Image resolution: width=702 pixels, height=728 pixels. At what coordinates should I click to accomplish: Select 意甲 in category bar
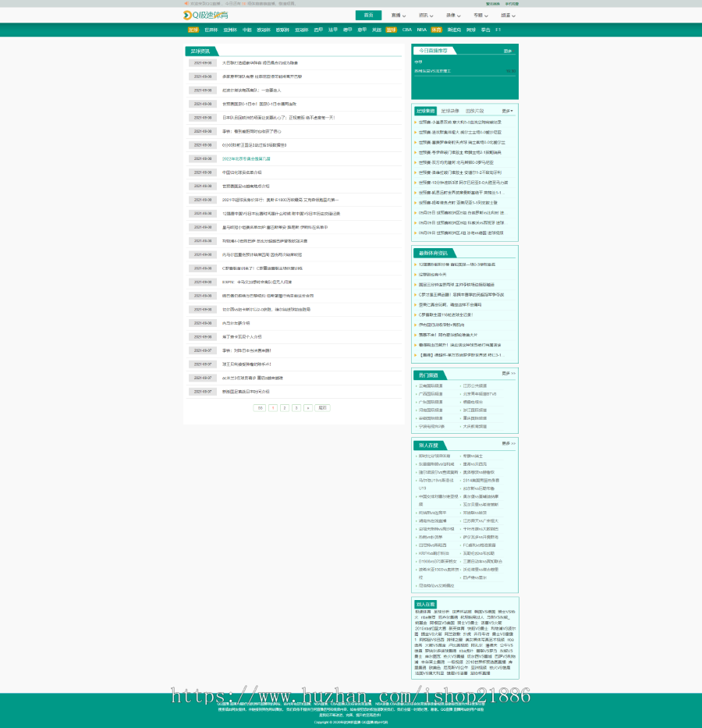pyautogui.click(x=362, y=30)
